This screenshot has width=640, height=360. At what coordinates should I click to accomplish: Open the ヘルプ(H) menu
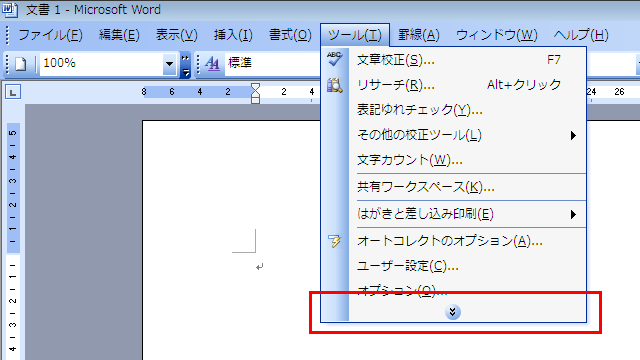coord(581,35)
